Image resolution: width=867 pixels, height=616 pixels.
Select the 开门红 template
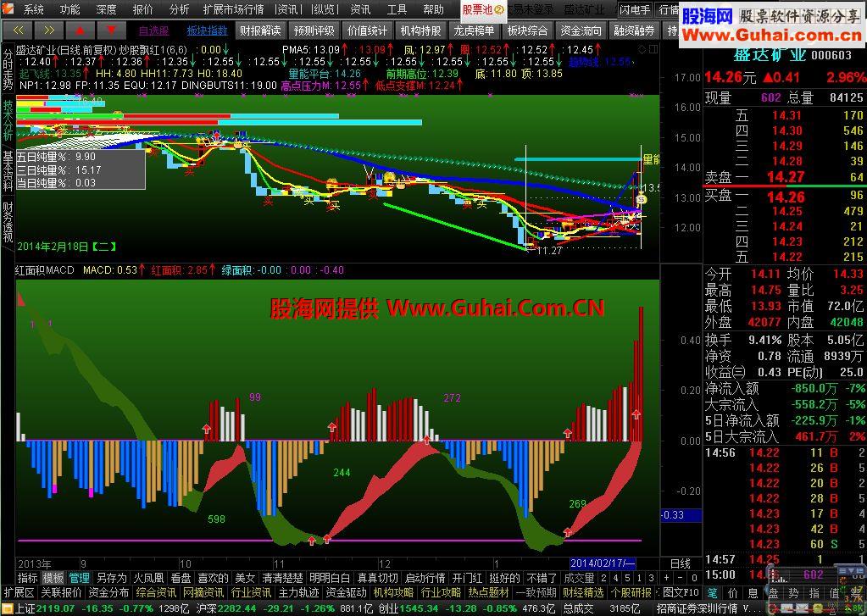(467, 579)
